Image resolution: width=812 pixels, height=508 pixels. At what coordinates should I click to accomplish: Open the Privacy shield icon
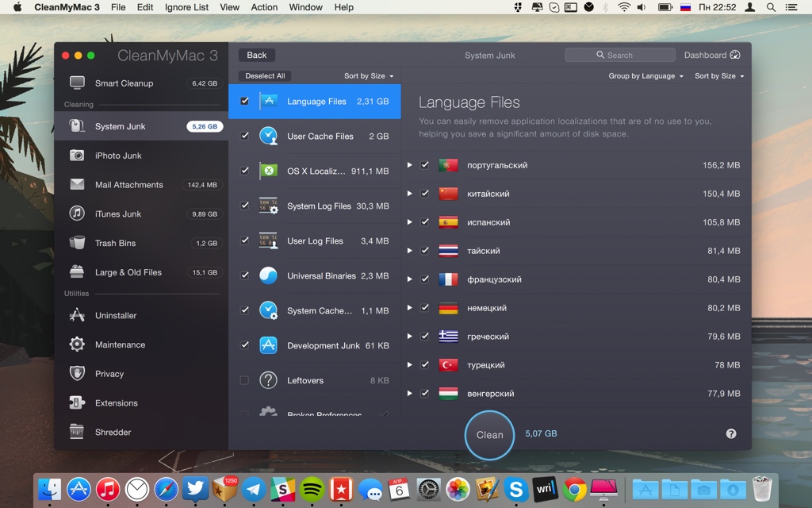click(x=77, y=373)
